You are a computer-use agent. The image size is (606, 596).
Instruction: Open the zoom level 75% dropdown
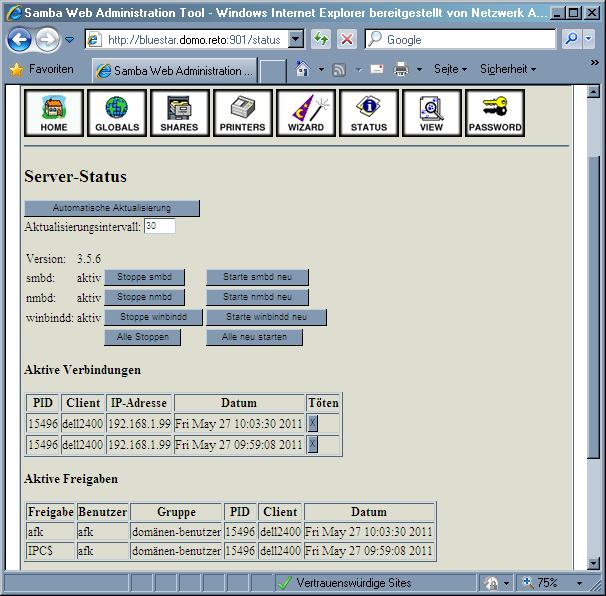(579, 582)
